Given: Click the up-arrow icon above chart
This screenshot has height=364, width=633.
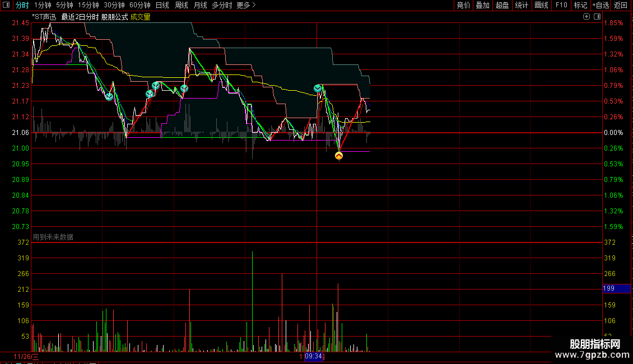Looking at the screenshot, I should (x=587, y=17).
